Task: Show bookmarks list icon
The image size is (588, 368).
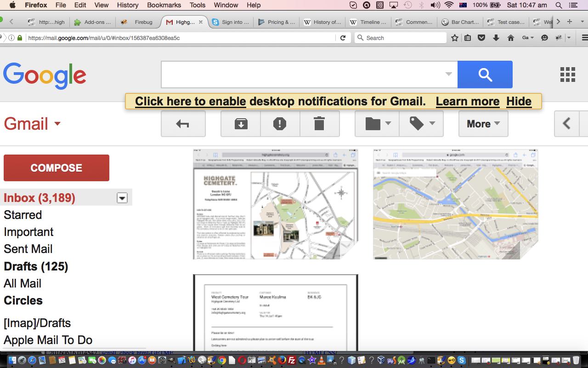Action: tap(468, 38)
